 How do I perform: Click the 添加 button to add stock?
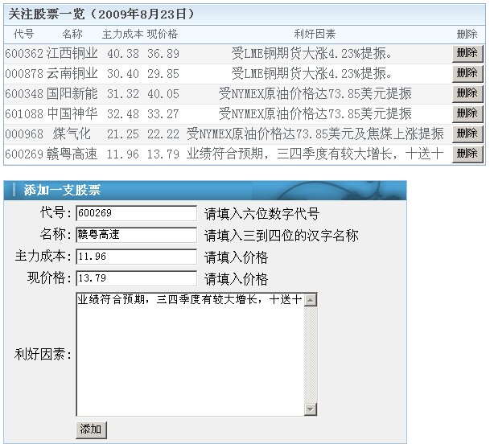point(91,430)
